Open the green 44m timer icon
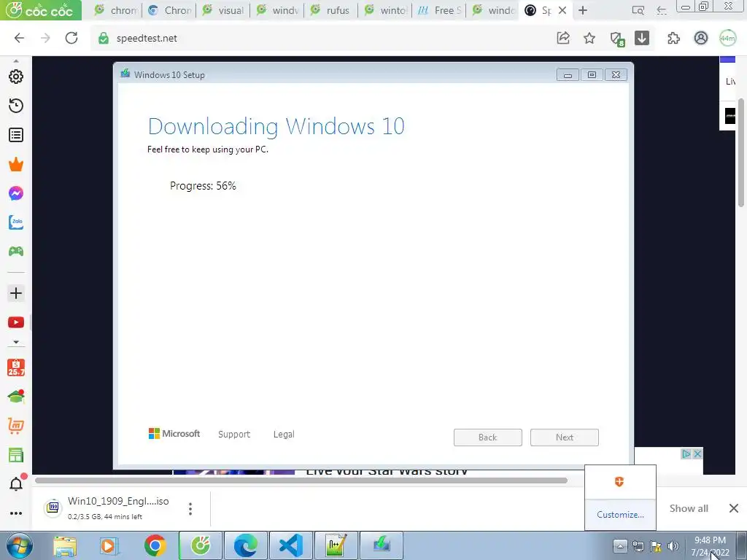This screenshot has width=747, height=560. (x=728, y=38)
